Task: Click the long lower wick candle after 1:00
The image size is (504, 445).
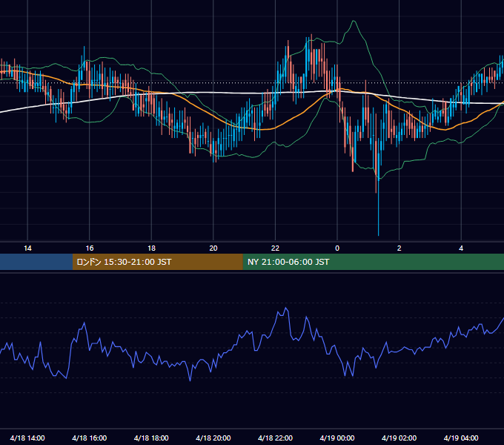Action: (378, 193)
